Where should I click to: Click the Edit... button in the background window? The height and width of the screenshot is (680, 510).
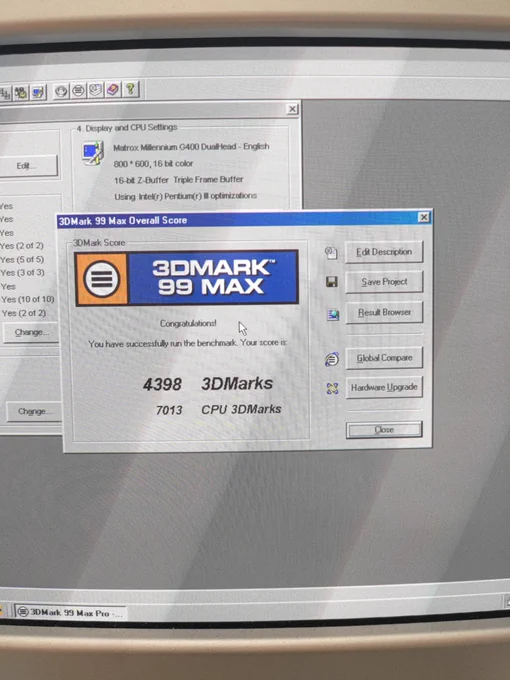click(27, 166)
